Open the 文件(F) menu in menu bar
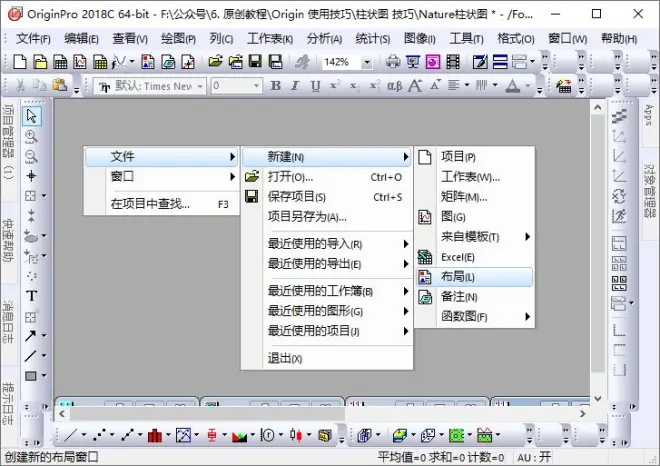 coord(33,39)
